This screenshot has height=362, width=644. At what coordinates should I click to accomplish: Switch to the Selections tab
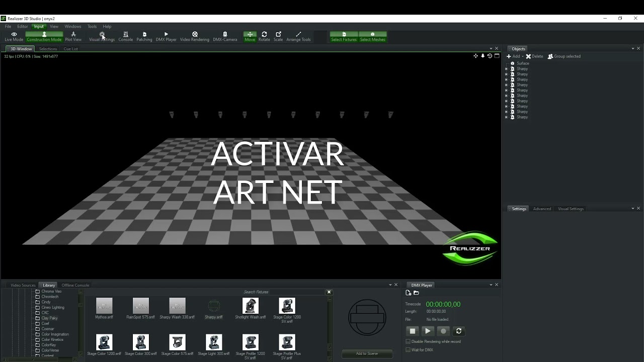[48, 49]
